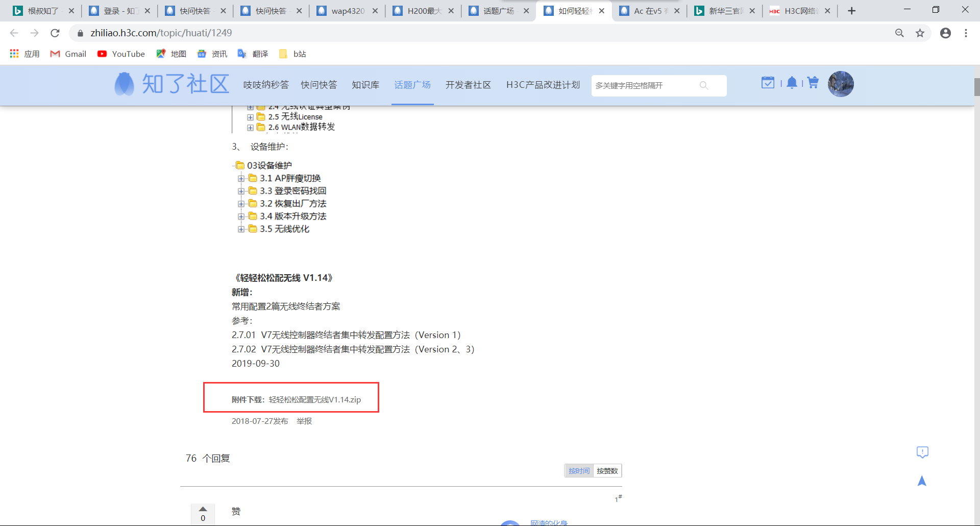The height and width of the screenshot is (526, 980).
Task: Open the Chrome three-dot menu
Action: (966, 33)
